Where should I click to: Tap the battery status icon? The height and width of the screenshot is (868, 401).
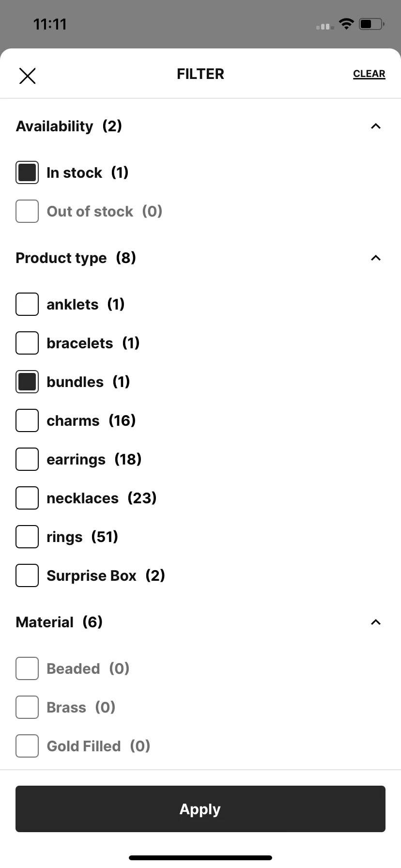(371, 24)
